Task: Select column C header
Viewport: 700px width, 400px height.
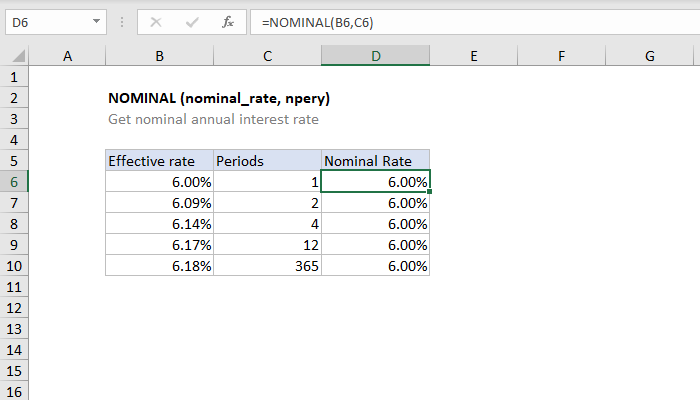Action: 267,56
